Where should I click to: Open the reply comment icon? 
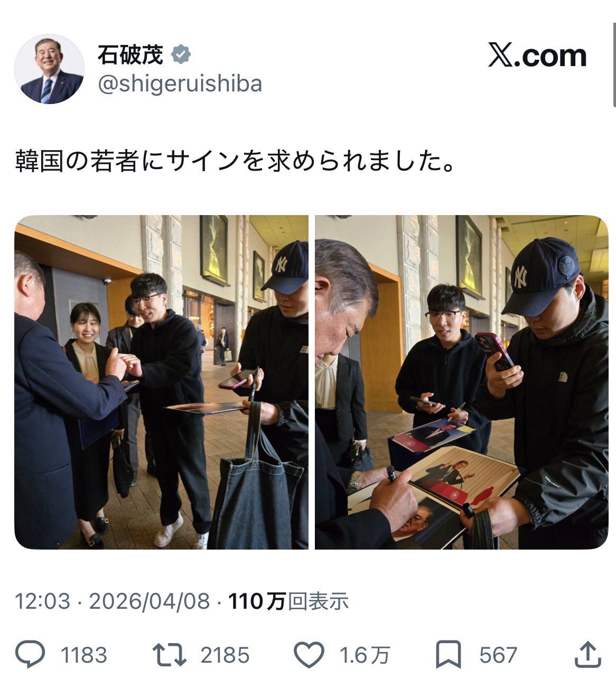click(30, 654)
